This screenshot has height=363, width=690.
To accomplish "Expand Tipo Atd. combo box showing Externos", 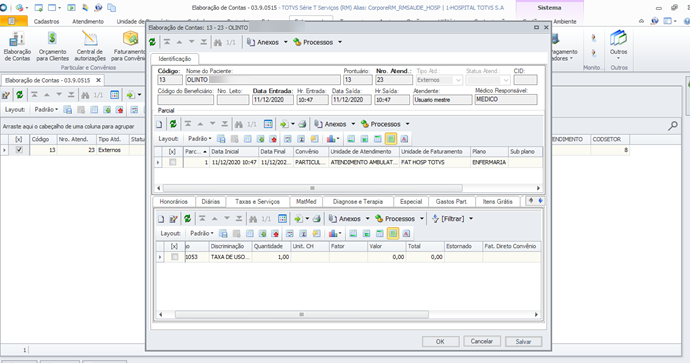I will coord(458,80).
